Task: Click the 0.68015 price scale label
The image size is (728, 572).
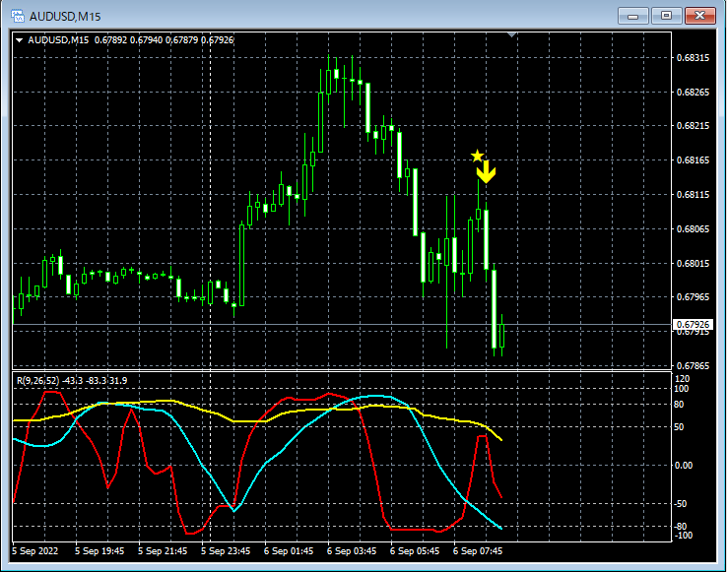Action: point(693,264)
